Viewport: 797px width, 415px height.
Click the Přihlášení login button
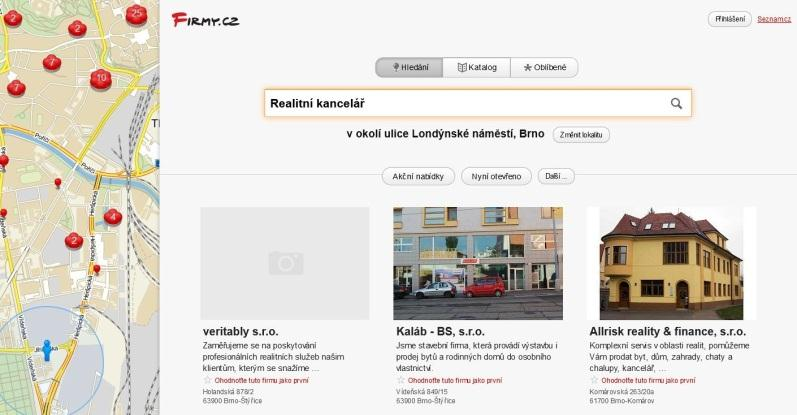[730, 19]
